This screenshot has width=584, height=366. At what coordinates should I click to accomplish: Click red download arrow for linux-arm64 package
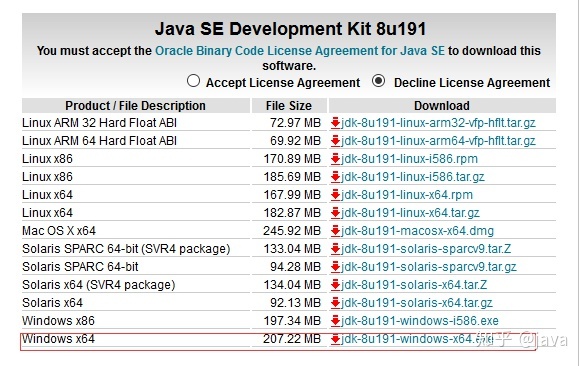click(335, 141)
